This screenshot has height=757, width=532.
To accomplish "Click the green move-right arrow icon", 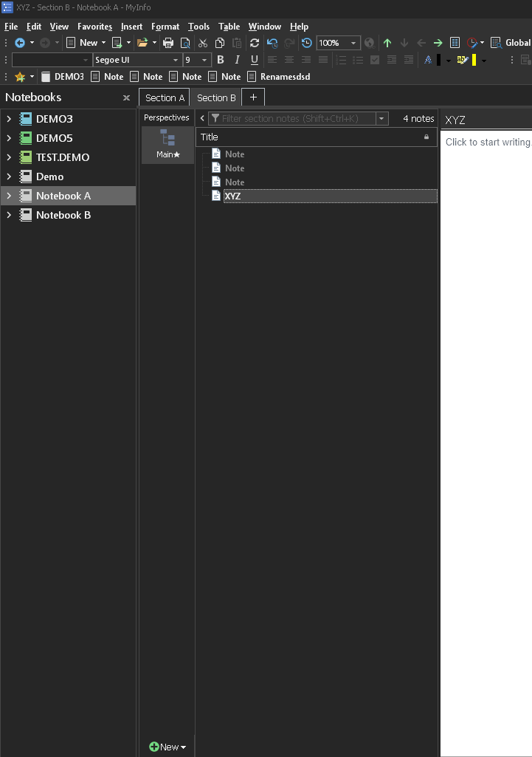I will point(438,43).
